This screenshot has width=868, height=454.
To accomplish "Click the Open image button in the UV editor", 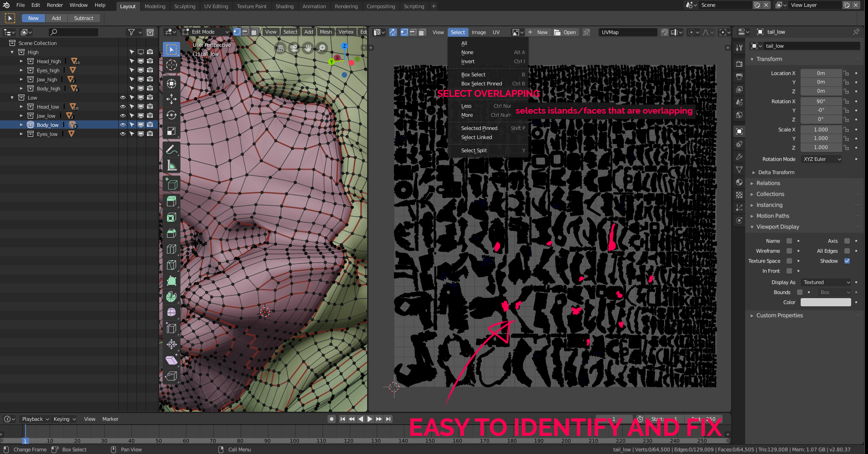I will 565,32.
